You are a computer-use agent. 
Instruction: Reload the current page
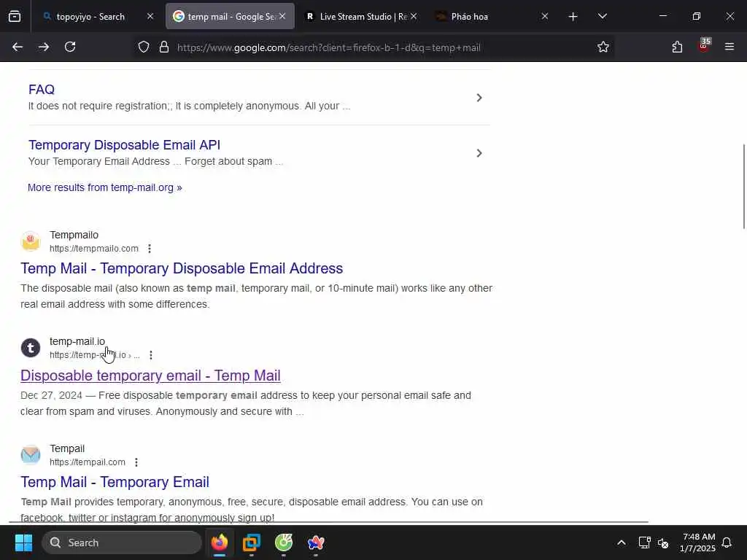click(x=70, y=47)
